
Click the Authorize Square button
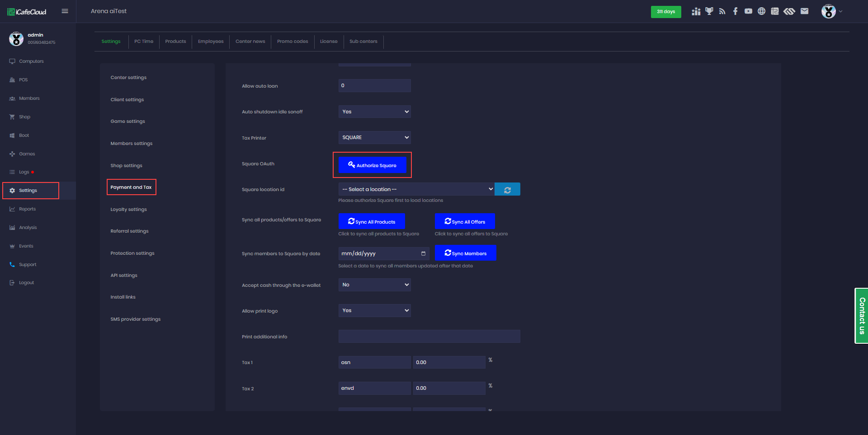click(372, 165)
